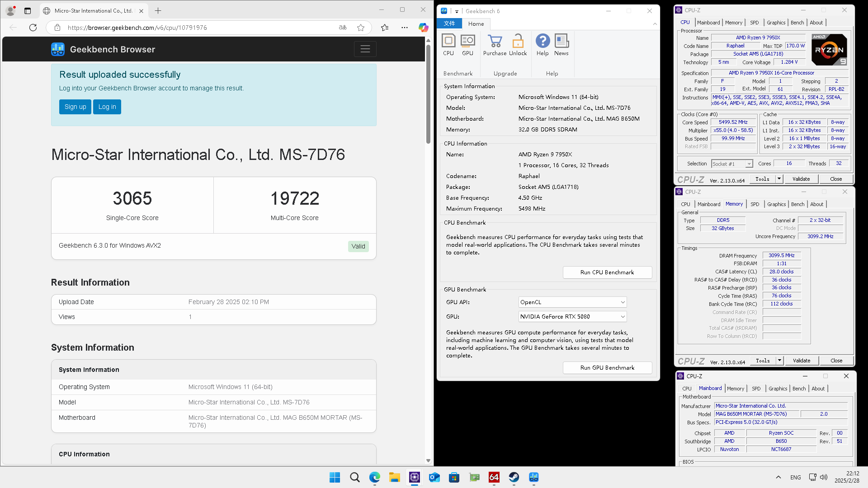Click Sign up button
This screenshot has width=868, height=488.
coord(75,107)
